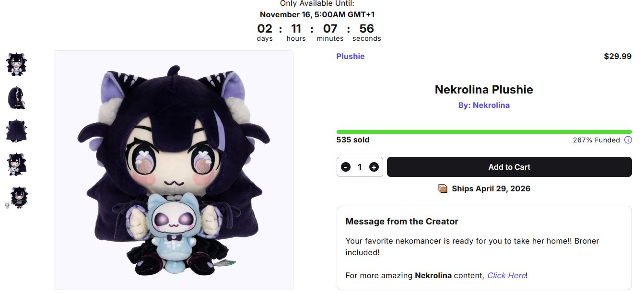Click the large main plushie product image

pyautogui.click(x=174, y=170)
